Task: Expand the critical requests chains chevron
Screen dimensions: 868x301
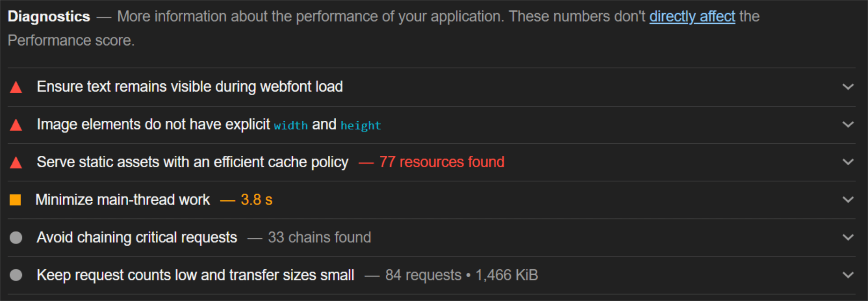Action: [x=848, y=237]
